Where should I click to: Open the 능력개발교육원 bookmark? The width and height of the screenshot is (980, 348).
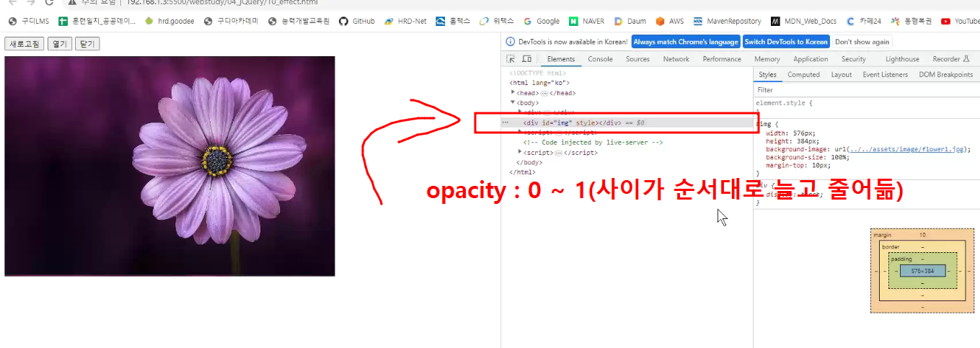[299, 21]
